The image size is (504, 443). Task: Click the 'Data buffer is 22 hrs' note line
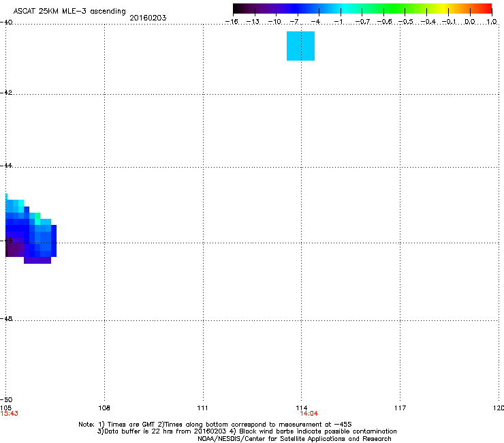(247, 431)
